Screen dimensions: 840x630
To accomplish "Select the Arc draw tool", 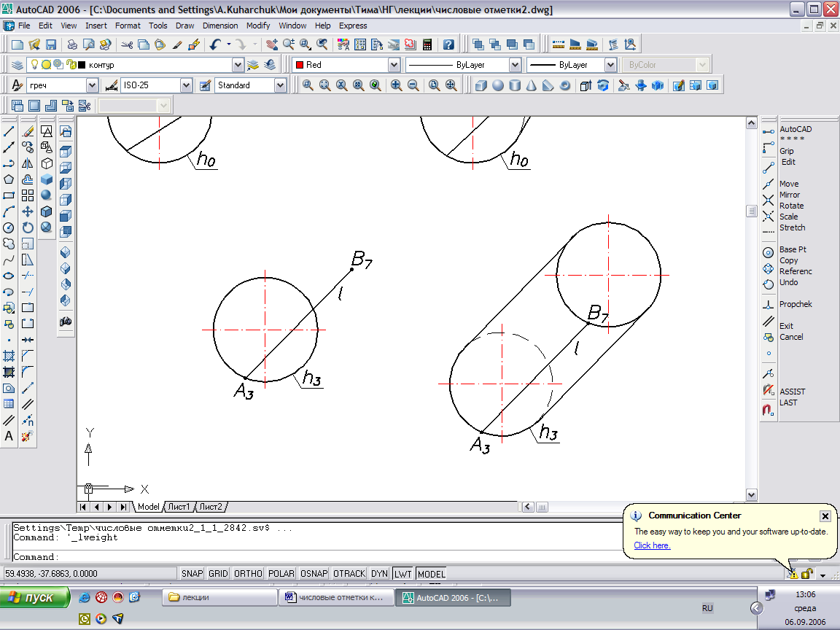I will 9,211.
